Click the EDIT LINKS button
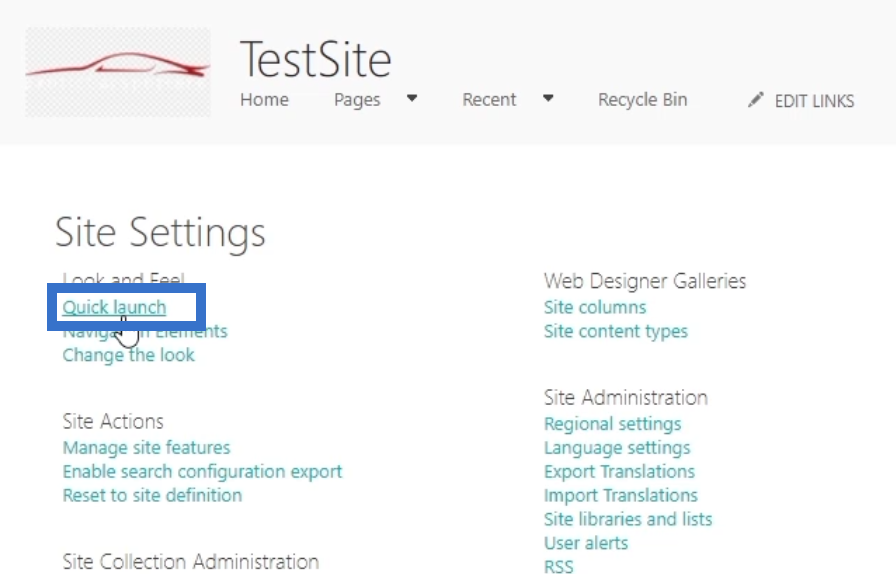 click(x=814, y=101)
